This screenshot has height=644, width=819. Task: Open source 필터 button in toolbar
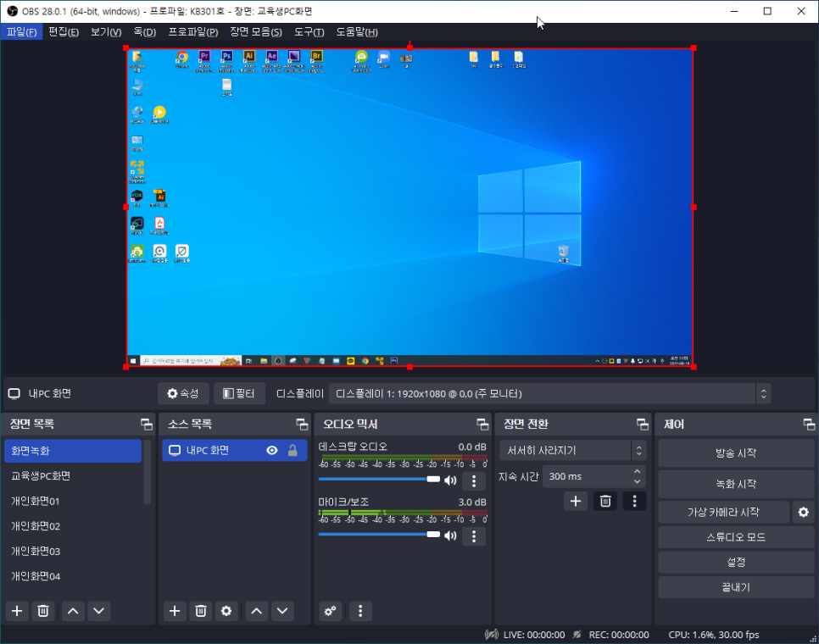click(x=239, y=393)
